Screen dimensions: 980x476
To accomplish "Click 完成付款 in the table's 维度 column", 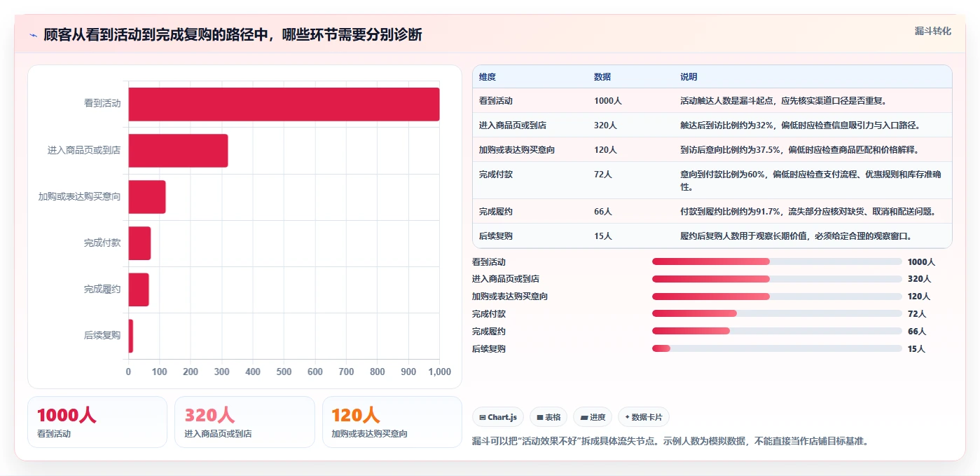I will click(496, 175).
